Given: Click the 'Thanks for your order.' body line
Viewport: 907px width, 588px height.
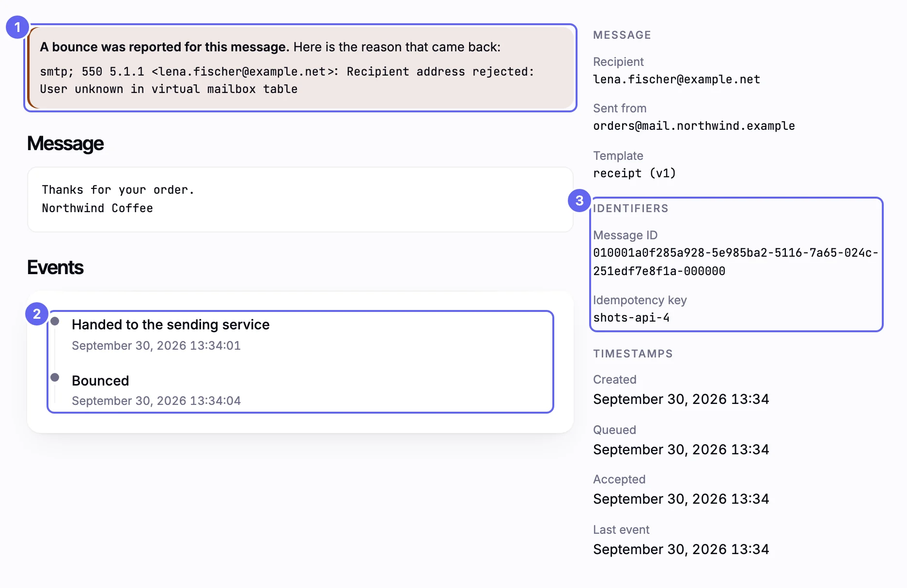Looking at the screenshot, I should pos(118,190).
